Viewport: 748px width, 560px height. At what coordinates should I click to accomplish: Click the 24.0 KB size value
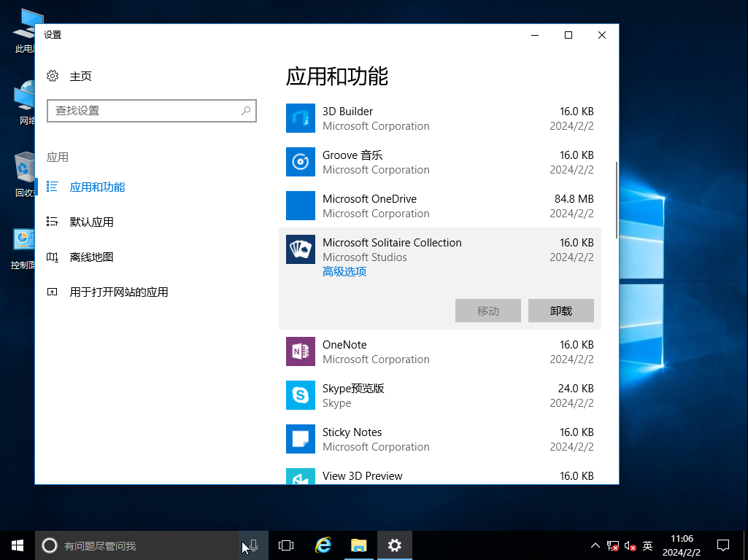click(576, 389)
